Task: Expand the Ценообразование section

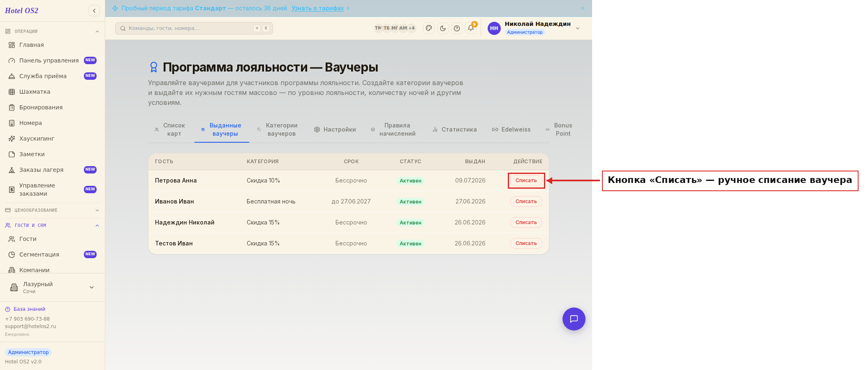Action: (x=52, y=210)
